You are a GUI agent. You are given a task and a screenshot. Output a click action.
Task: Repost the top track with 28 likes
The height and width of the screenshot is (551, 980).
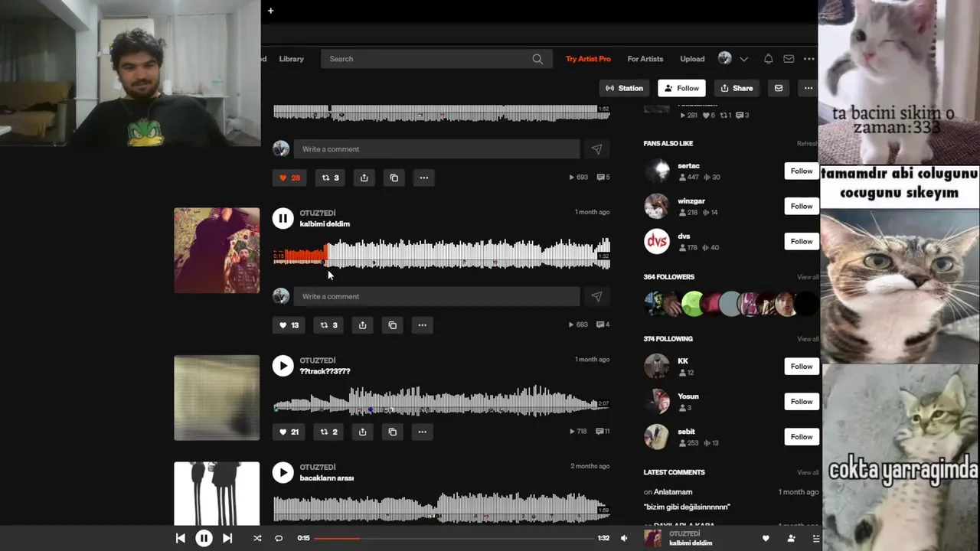331,178
